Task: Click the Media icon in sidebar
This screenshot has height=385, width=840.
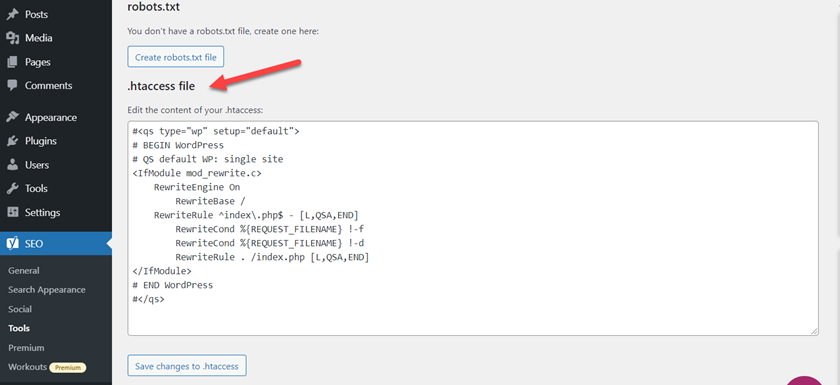Action: (x=13, y=38)
